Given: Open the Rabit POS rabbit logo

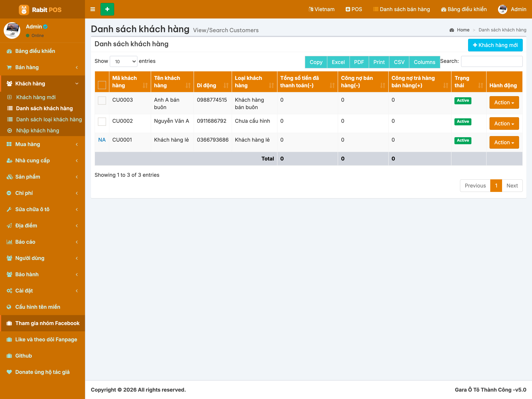Looking at the screenshot, I should (24, 10).
